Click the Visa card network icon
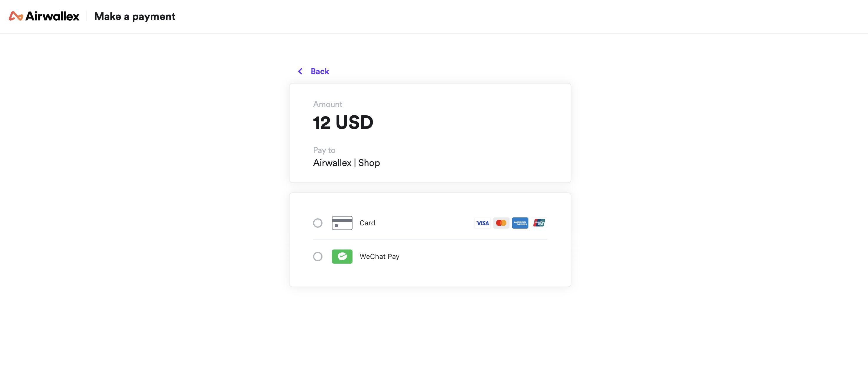 click(483, 223)
